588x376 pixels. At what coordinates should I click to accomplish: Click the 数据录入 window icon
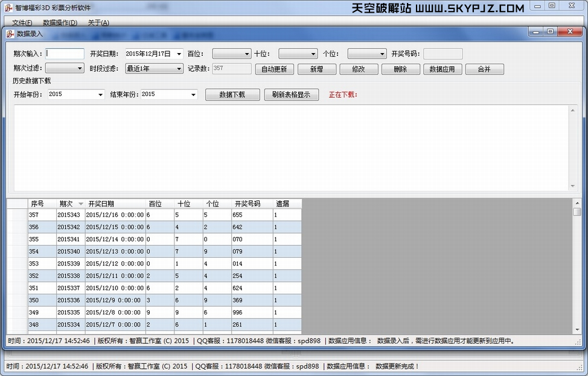(10, 34)
